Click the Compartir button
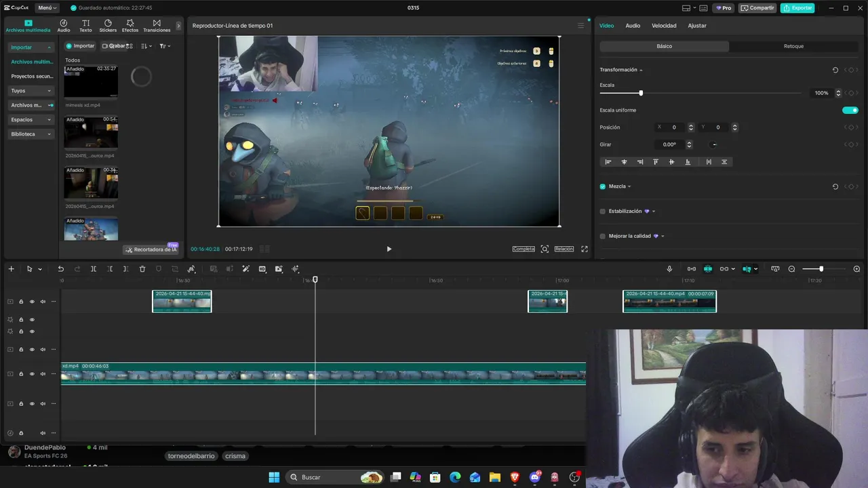Viewport: 868px width, 488px height. pos(757,8)
